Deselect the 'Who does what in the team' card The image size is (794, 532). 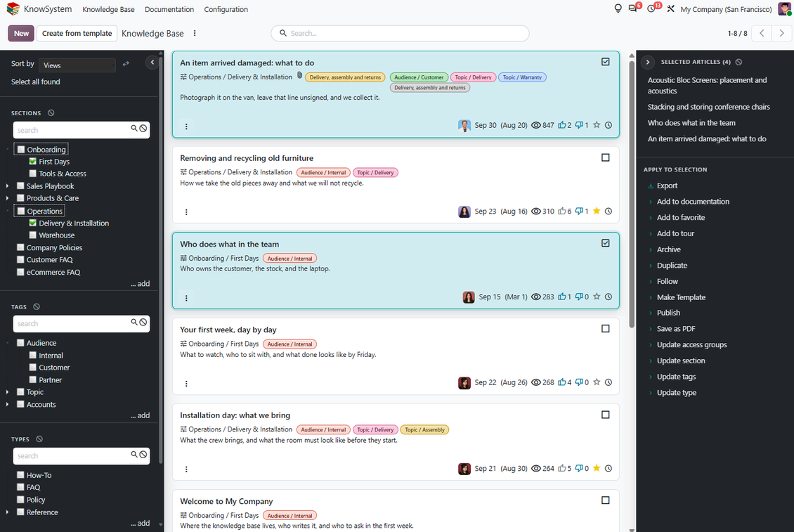coord(605,243)
